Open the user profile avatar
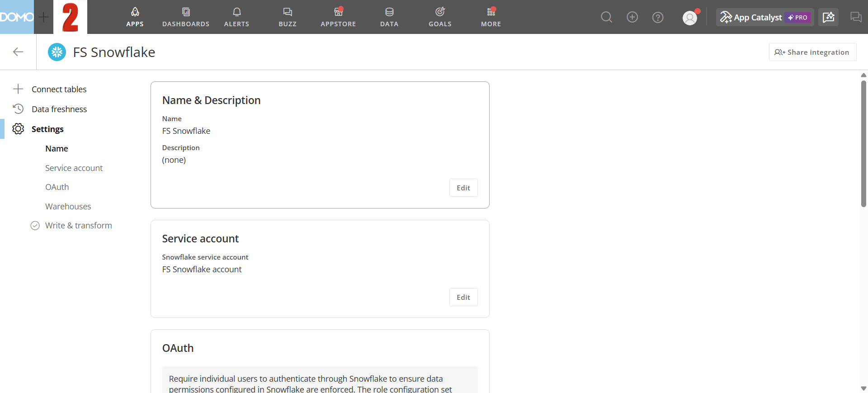The height and width of the screenshot is (393, 868). pos(690,18)
